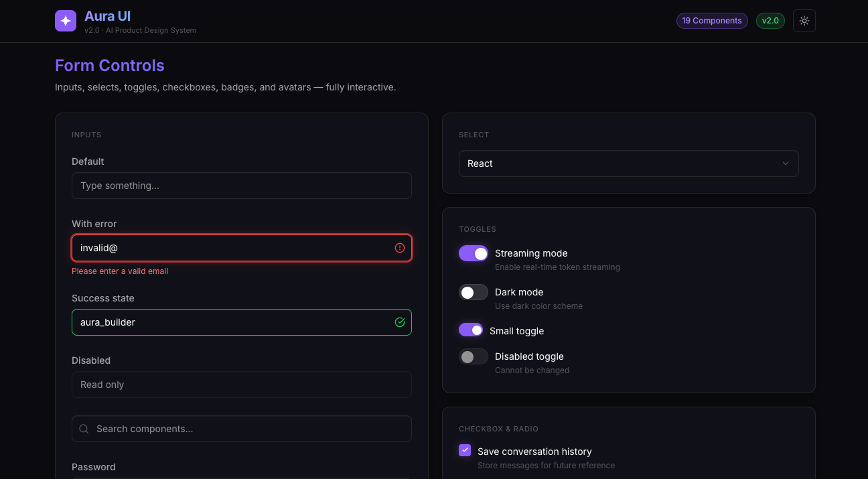Image resolution: width=868 pixels, height=479 pixels.
Task: Turn off the Streaming mode toggle
Action: click(473, 253)
